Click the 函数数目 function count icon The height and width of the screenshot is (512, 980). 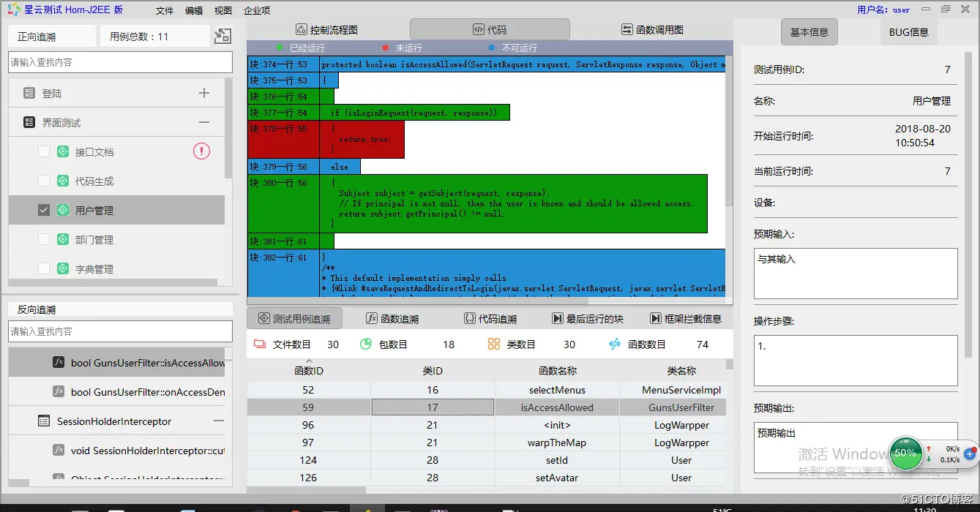(x=613, y=344)
